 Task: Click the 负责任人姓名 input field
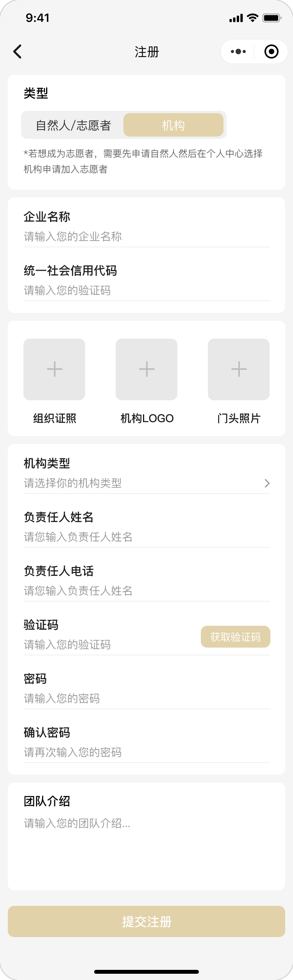click(x=146, y=537)
